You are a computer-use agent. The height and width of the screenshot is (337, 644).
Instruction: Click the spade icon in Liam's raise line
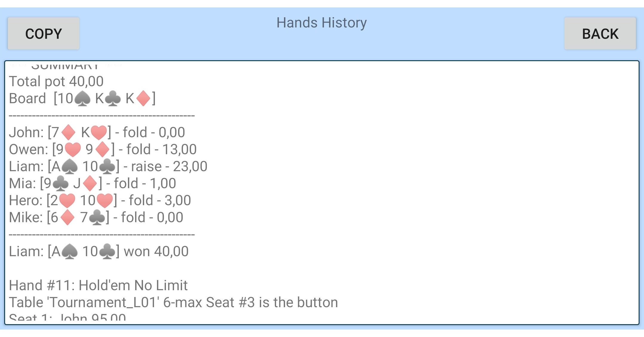pyautogui.click(x=70, y=167)
